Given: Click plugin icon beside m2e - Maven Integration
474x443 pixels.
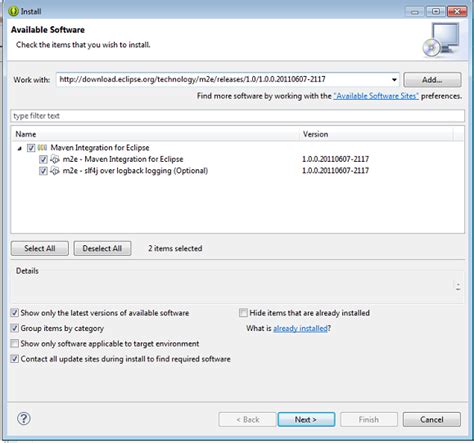Looking at the screenshot, I should (55, 159).
